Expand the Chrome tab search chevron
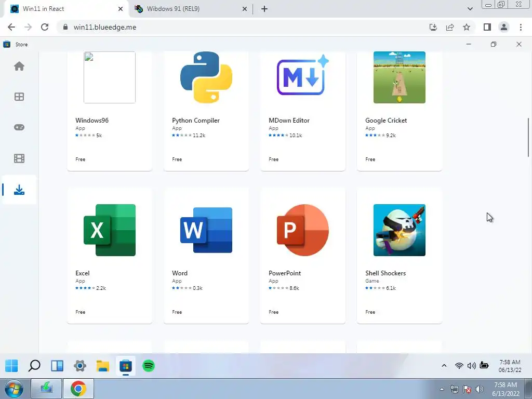 click(x=470, y=9)
